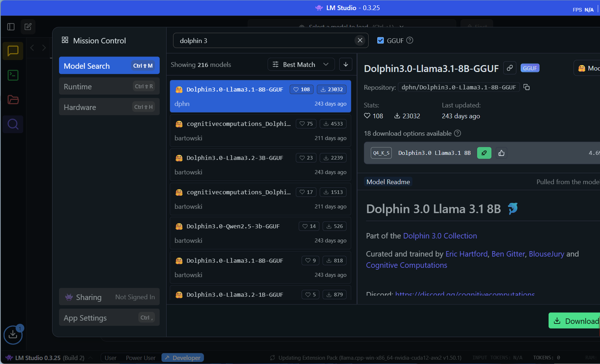
Task: Select the Runtime section in Mission Control
Action: pyautogui.click(x=109, y=86)
